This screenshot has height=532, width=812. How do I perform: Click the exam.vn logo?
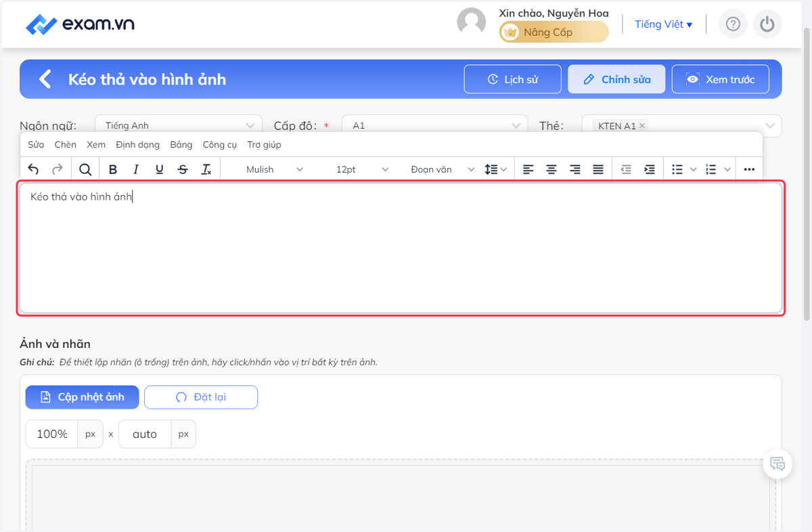tap(80, 24)
